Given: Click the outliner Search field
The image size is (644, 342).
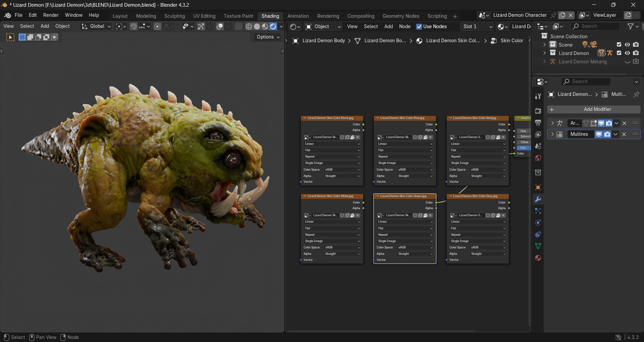Looking at the screenshot, I should pos(595,26).
